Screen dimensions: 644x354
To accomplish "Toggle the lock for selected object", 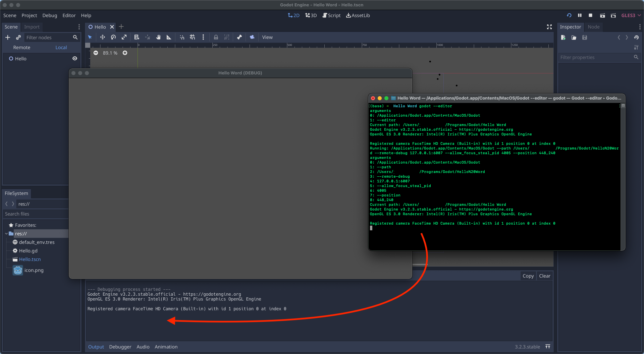I will point(216,37).
